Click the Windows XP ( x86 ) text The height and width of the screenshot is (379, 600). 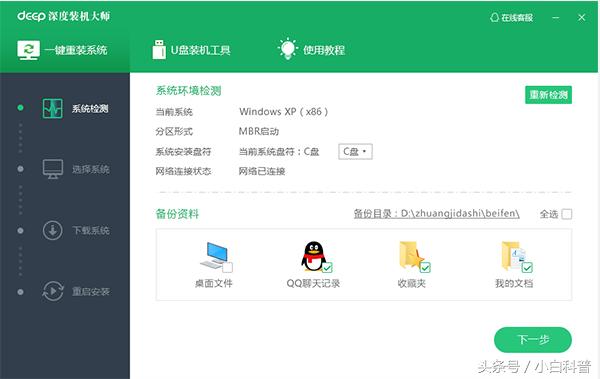[284, 112]
